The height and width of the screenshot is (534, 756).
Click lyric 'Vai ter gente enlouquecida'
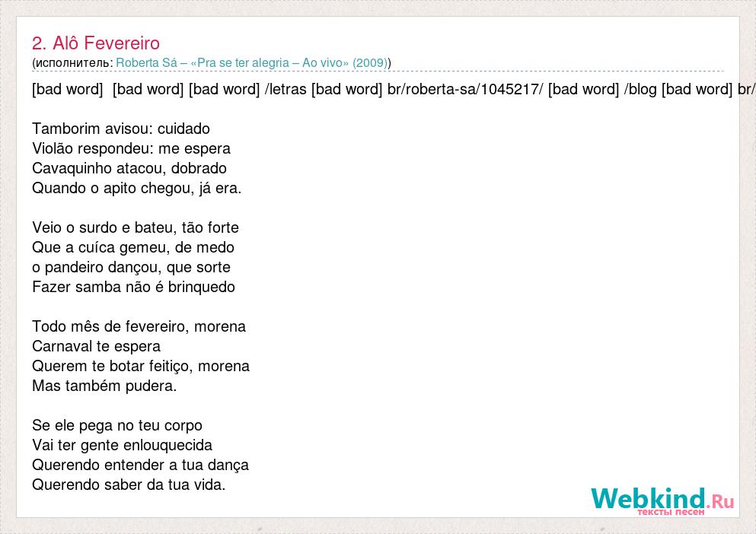122,445
